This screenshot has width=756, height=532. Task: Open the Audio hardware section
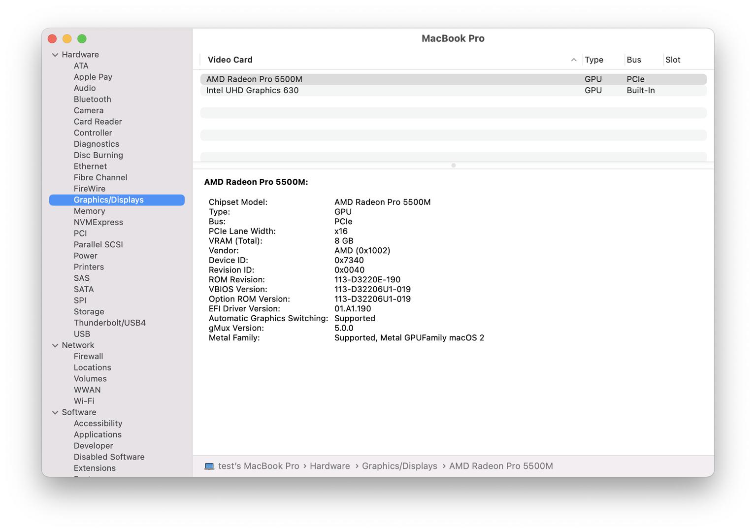[x=85, y=88]
